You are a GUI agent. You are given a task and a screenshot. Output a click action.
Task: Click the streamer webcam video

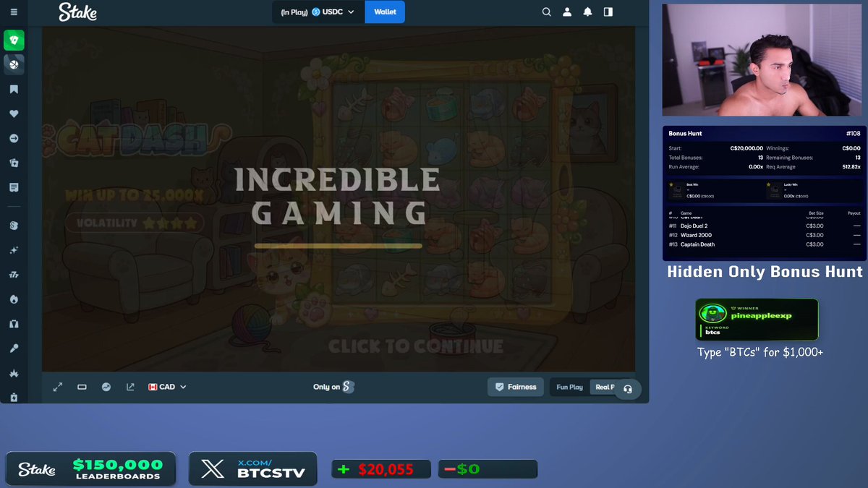click(762, 60)
